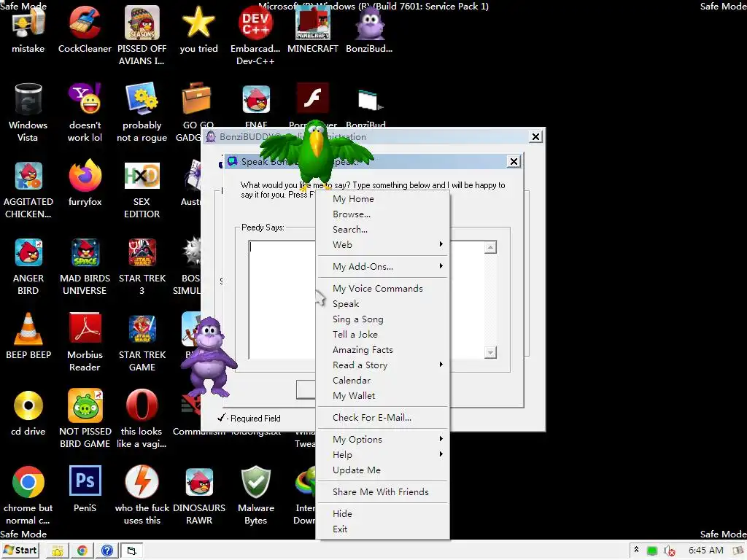Select Tell a Joke menu entry
Viewport: 747px width, 560px height.
[384, 335]
